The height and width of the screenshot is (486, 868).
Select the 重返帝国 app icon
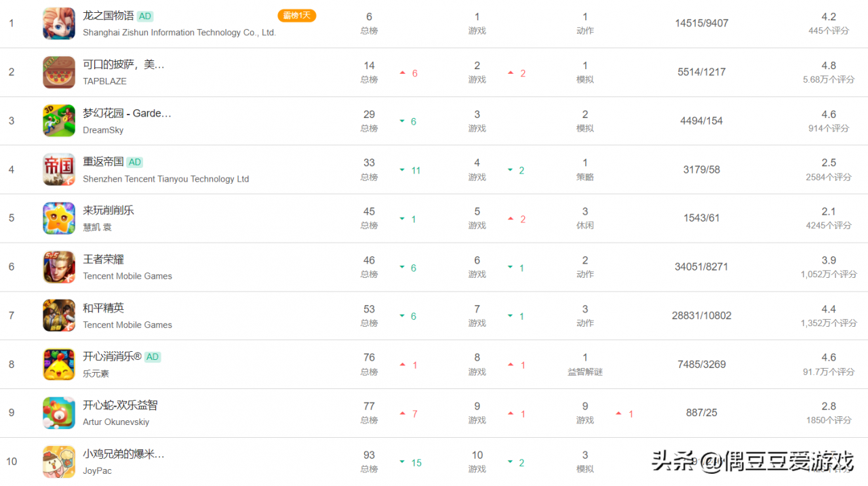(59, 169)
